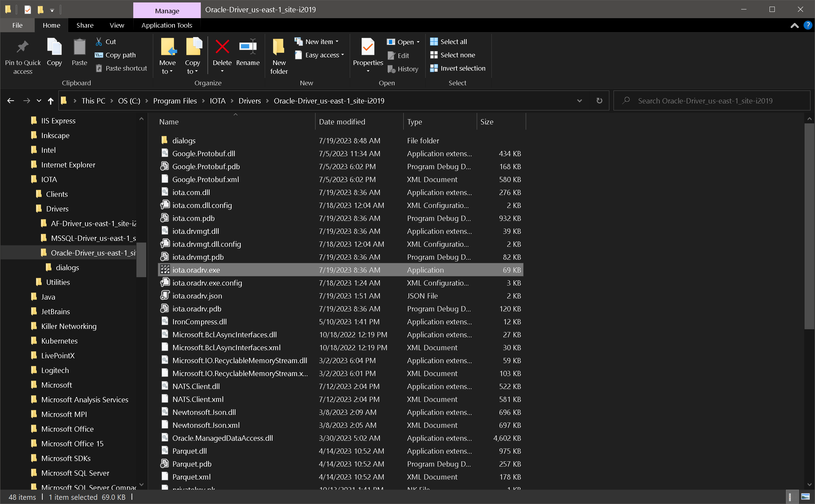Click IOTA breadcrumb in address bar
This screenshot has width=815, height=504.
[218, 101]
